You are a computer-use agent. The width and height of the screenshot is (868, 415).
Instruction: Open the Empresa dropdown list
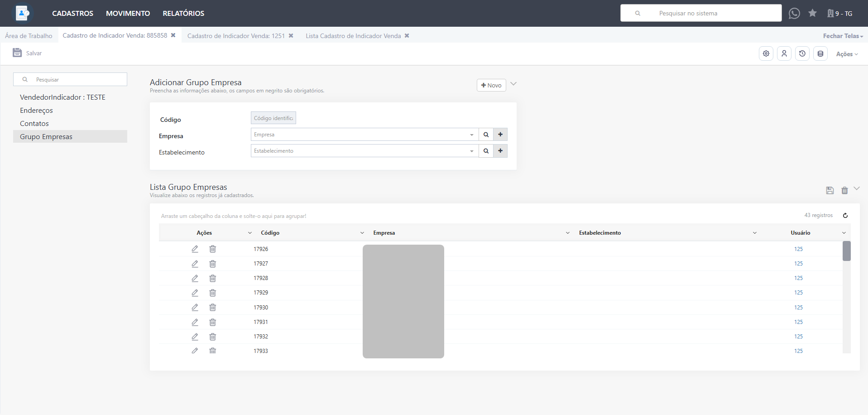(x=471, y=135)
